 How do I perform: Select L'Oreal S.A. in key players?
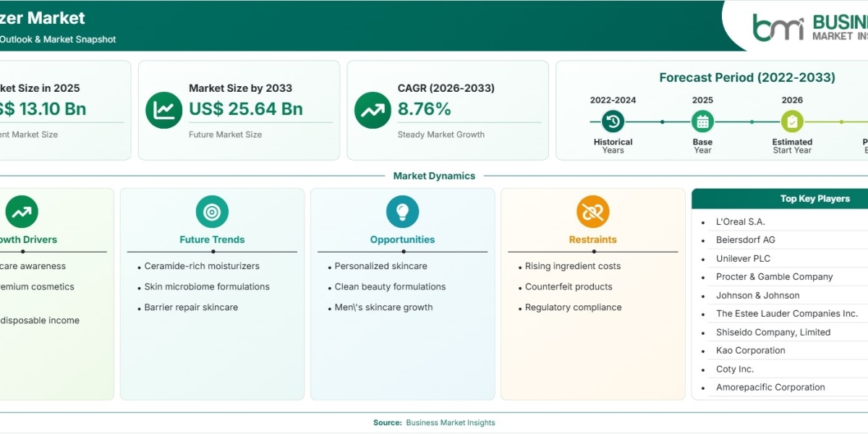(740, 221)
